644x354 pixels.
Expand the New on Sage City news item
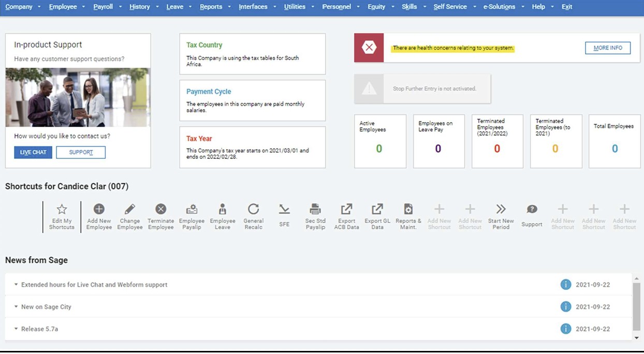coord(46,307)
